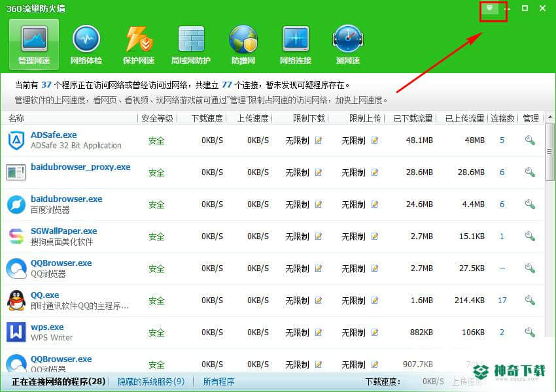Sort by 名称 column header
Image resolution: width=556 pixels, height=392 pixels.
[x=16, y=119]
